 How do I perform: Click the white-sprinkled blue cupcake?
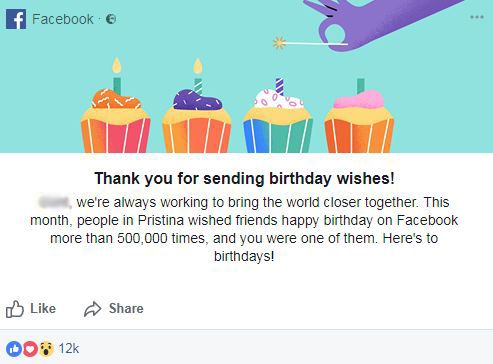point(278,121)
